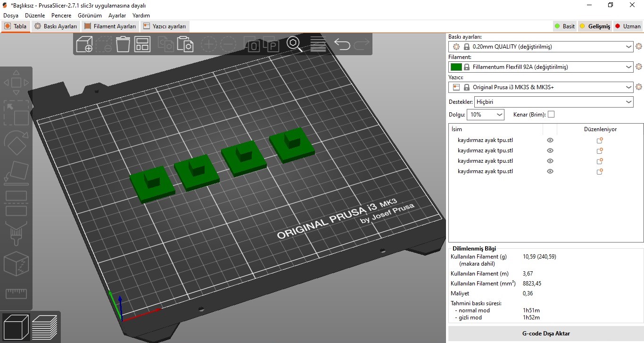Open the Destekler dropdown
The height and width of the screenshot is (343, 644).
(x=554, y=101)
